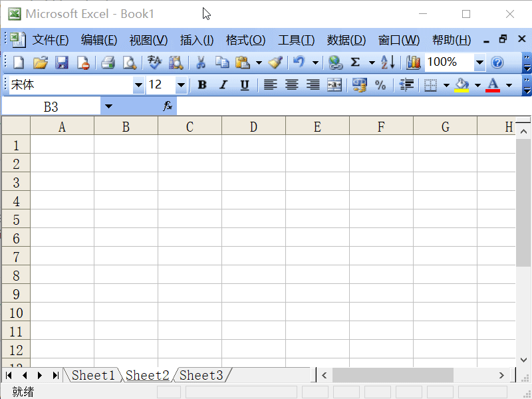Click the AutoSum sigma icon
This screenshot has width=532, height=399.
coord(355,63)
